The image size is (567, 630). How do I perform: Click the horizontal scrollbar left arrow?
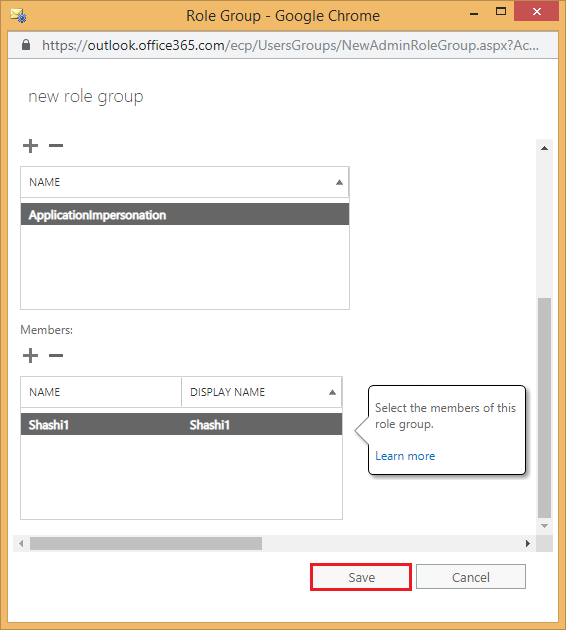tap(21, 544)
